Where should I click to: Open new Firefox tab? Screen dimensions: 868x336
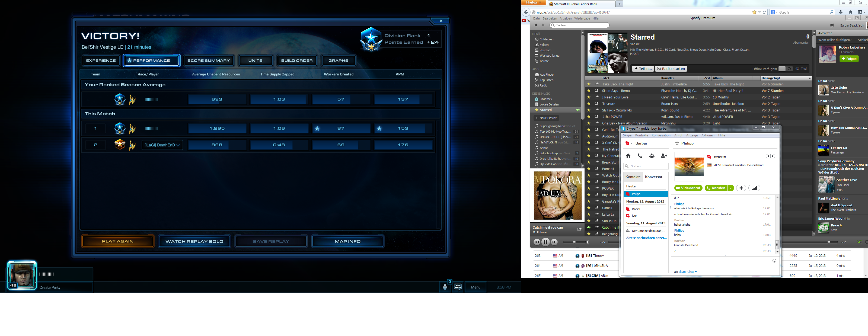coord(619,4)
